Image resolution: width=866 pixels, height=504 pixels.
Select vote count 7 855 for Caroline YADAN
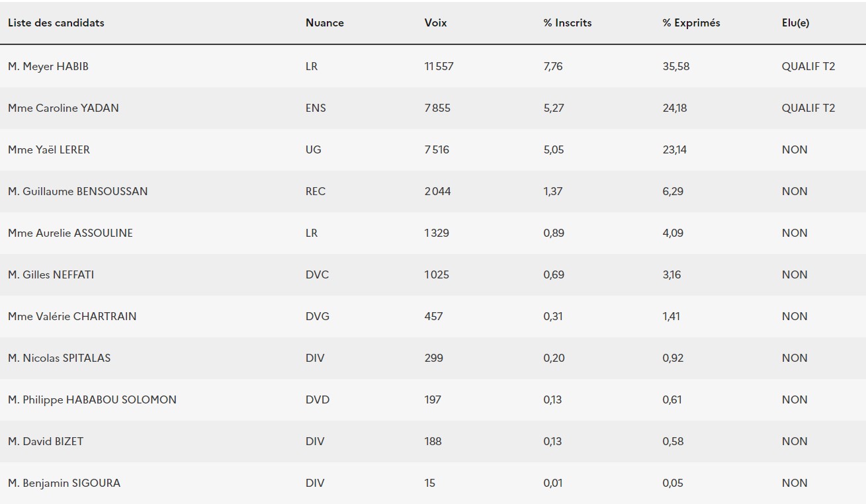(437, 108)
